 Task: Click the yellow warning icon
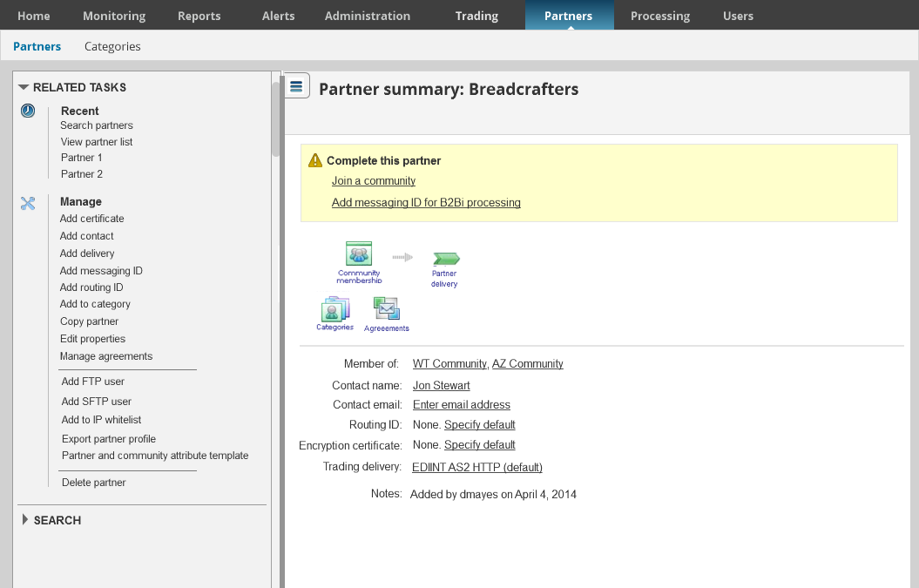coord(315,160)
